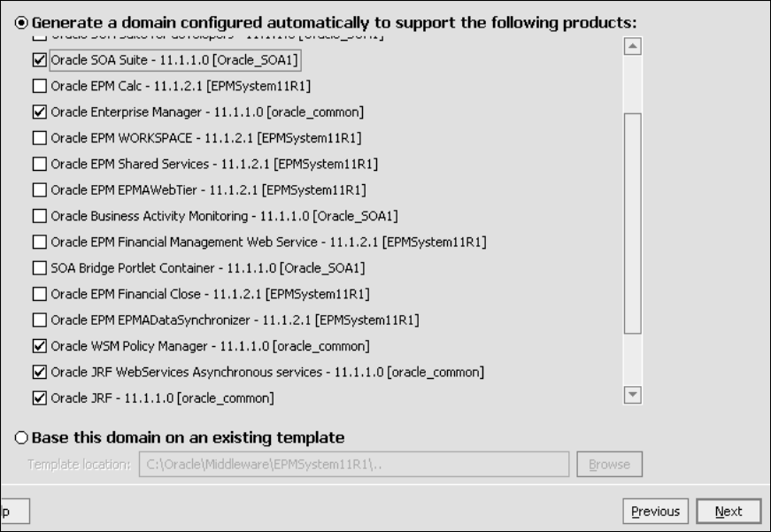771x532 pixels.
Task: Click the product list scroll down arrow
Action: click(x=632, y=395)
